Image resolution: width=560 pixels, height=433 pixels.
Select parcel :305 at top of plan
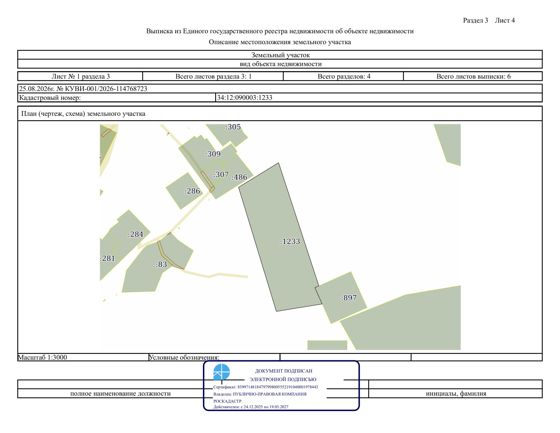229,133
